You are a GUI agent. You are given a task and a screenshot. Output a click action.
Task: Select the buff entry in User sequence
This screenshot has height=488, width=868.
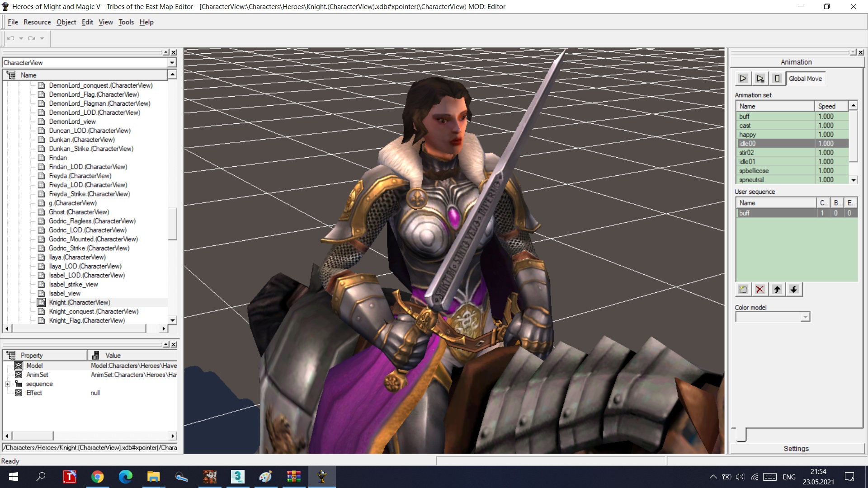coord(796,213)
